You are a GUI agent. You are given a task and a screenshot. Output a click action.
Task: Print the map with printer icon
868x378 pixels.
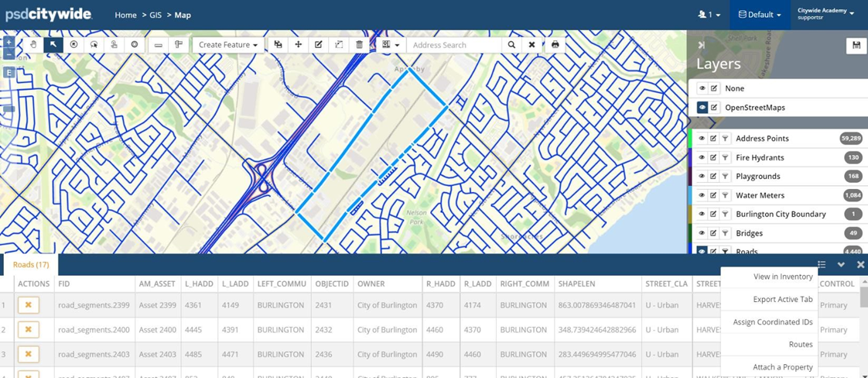point(555,45)
